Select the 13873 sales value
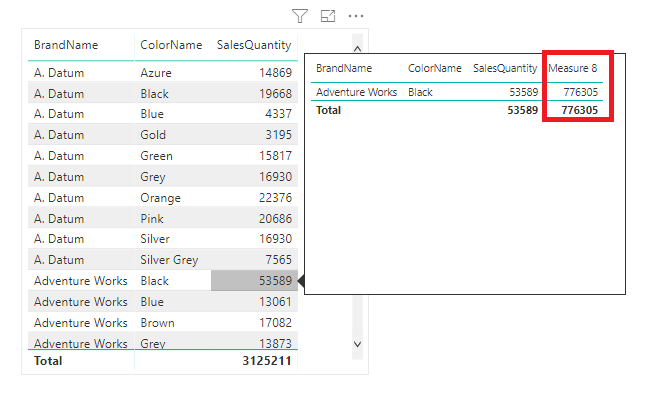This screenshot has width=658, height=412. pyautogui.click(x=275, y=343)
